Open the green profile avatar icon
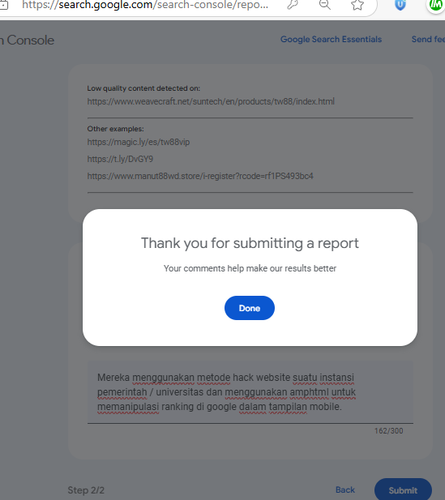The height and width of the screenshot is (500, 445). tap(436, 5)
